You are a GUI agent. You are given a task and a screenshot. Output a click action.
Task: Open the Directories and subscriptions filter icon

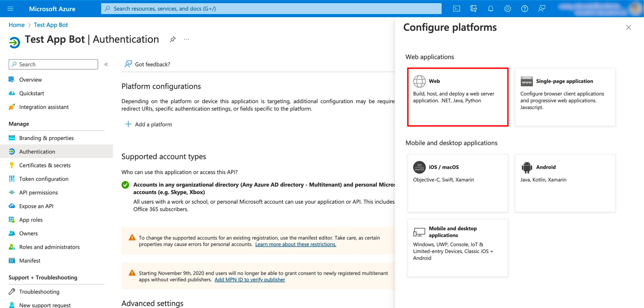(x=474, y=8)
